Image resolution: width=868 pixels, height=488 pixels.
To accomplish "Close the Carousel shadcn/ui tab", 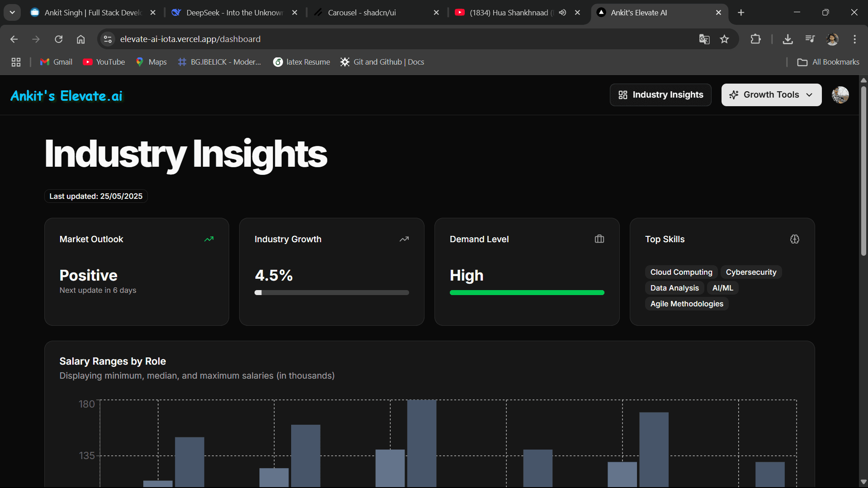I will 436,13.
